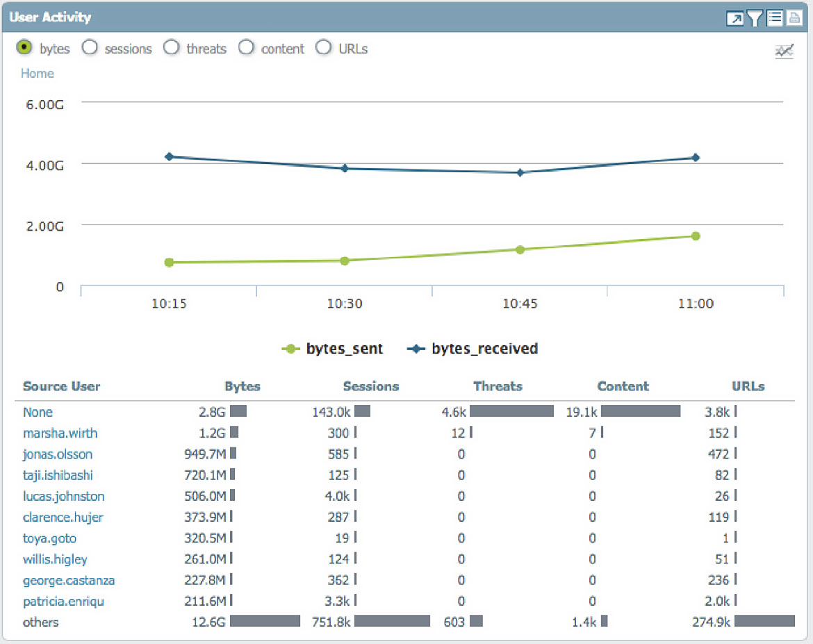Click the jonas.olsson source user link

(x=58, y=454)
